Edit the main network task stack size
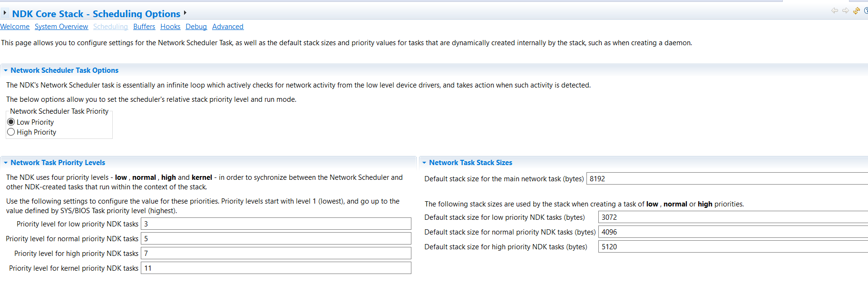This screenshot has width=868, height=284. (728, 179)
